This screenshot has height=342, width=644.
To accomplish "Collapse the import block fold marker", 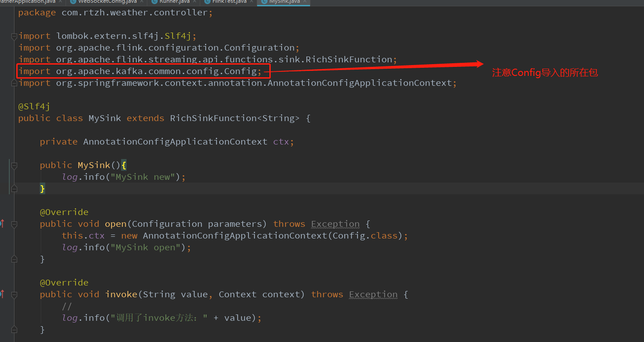I will click(x=14, y=36).
